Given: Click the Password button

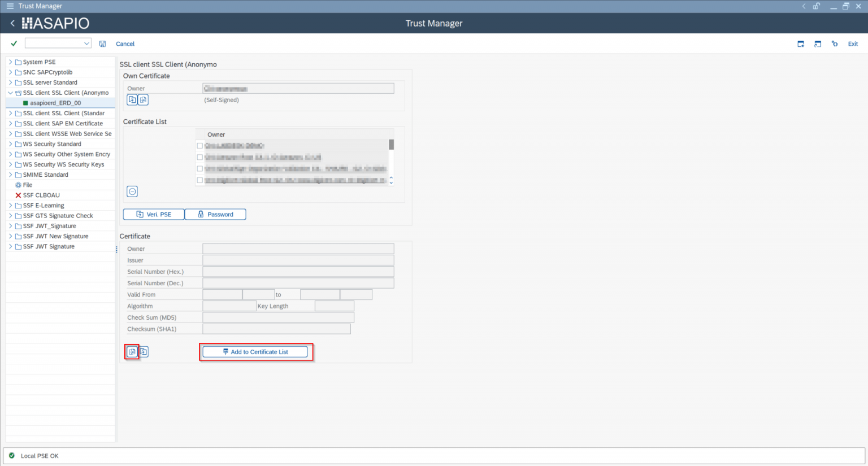Looking at the screenshot, I should click(215, 215).
